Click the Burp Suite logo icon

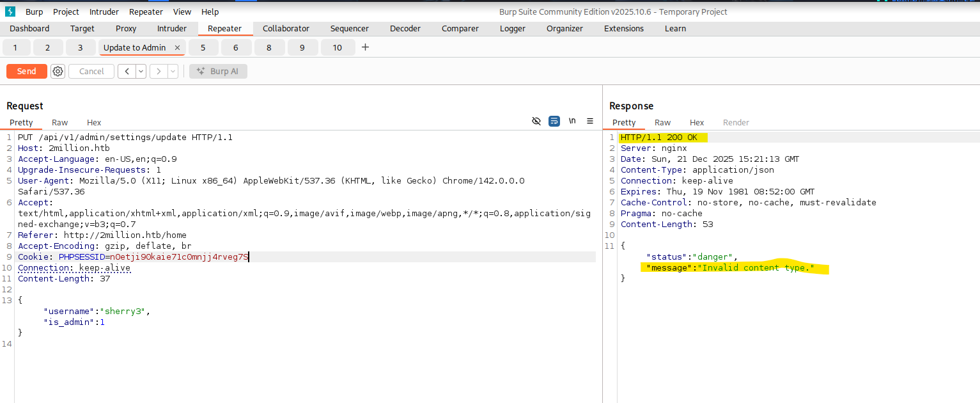[10, 12]
